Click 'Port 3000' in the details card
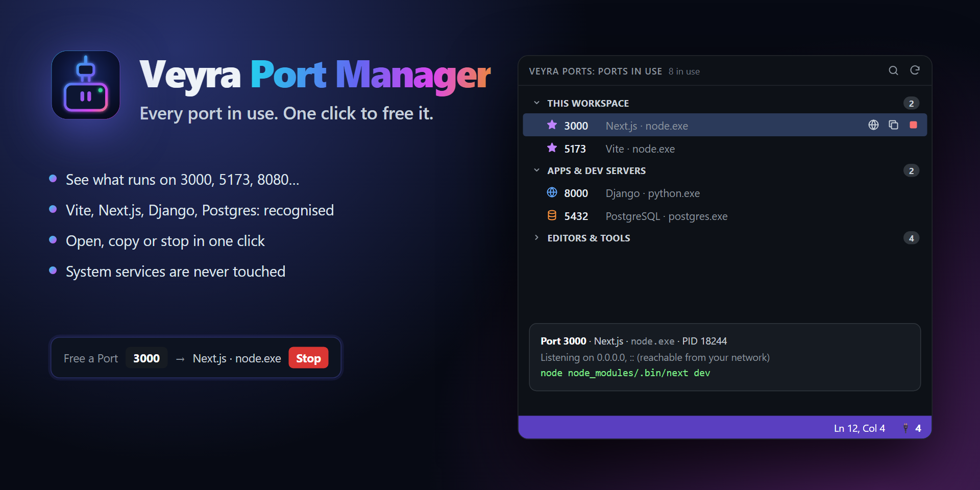 pyautogui.click(x=563, y=341)
